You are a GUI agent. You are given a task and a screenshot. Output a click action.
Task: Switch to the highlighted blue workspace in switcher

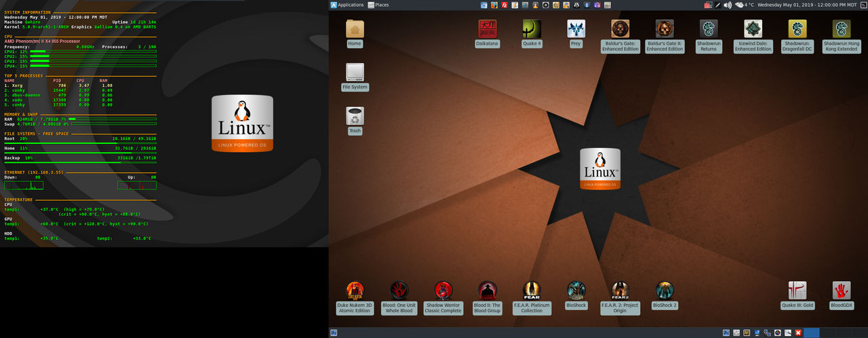pos(812,333)
